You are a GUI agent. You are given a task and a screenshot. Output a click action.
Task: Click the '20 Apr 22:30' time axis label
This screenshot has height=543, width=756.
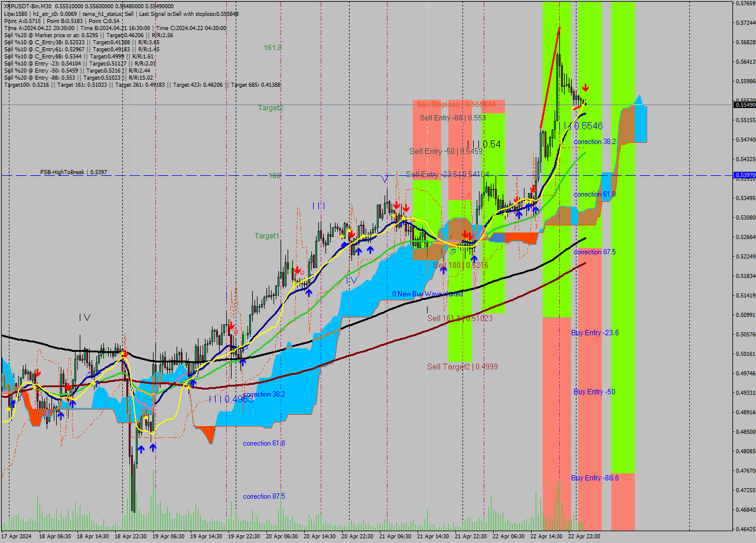[357, 537]
